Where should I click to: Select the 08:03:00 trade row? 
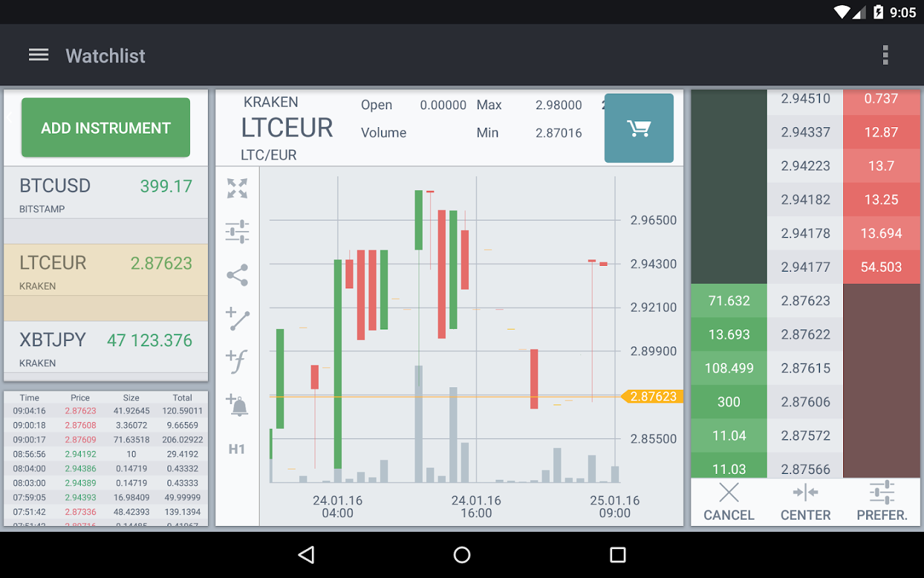pos(106,483)
